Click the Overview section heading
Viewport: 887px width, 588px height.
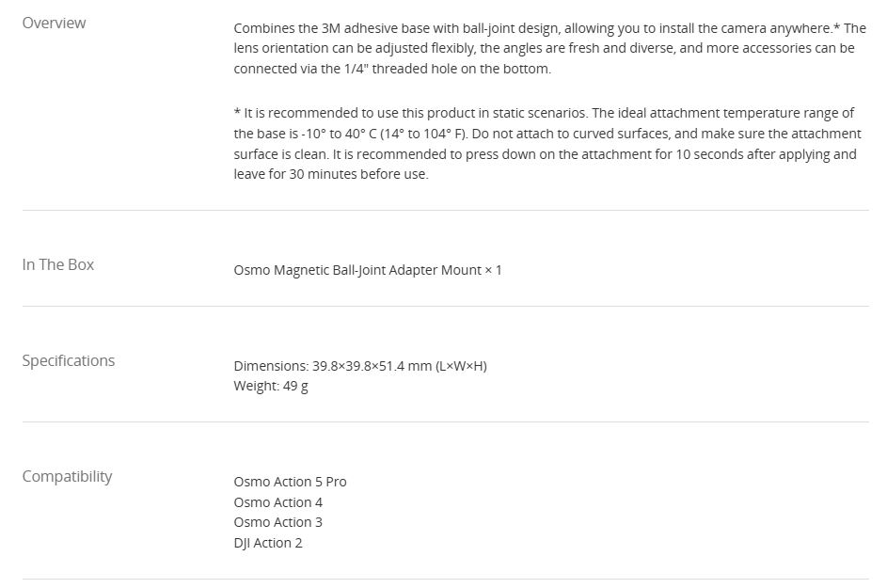pos(54,23)
